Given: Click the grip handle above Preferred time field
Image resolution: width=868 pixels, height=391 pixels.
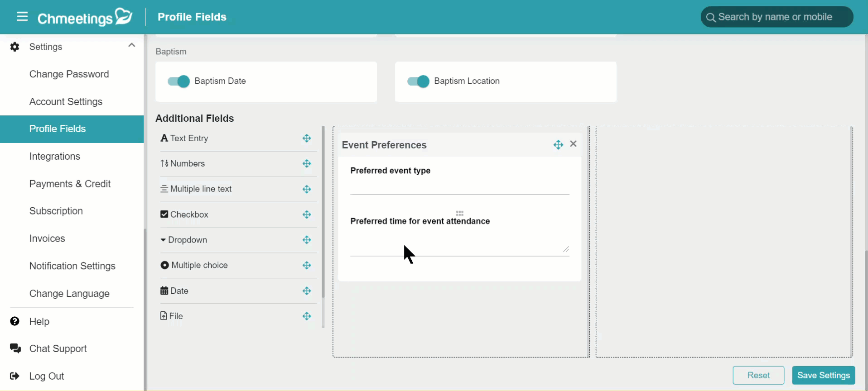Looking at the screenshot, I should [x=460, y=213].
